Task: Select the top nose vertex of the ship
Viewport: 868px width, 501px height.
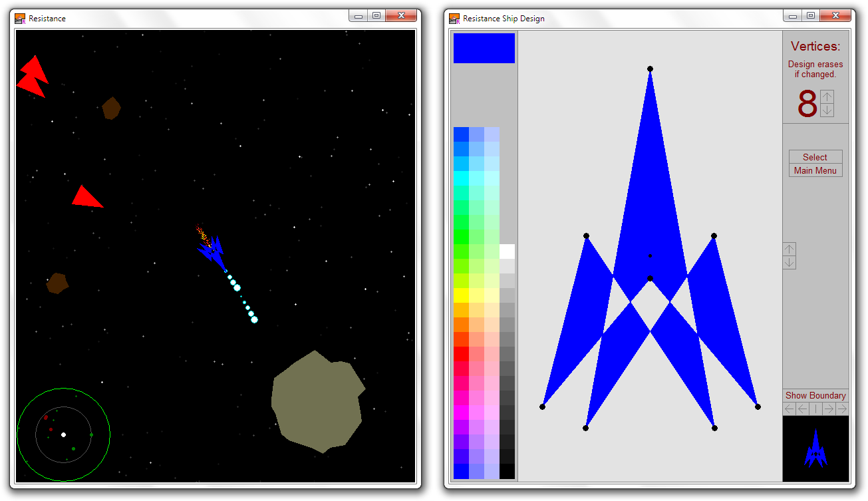Action: point(650,69)
